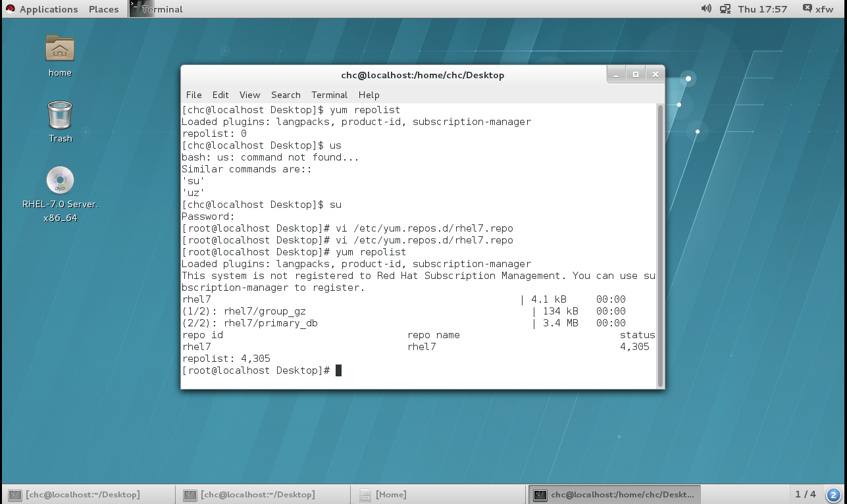Open the terminal Search menu
The image size is (847, 504).
286,95
